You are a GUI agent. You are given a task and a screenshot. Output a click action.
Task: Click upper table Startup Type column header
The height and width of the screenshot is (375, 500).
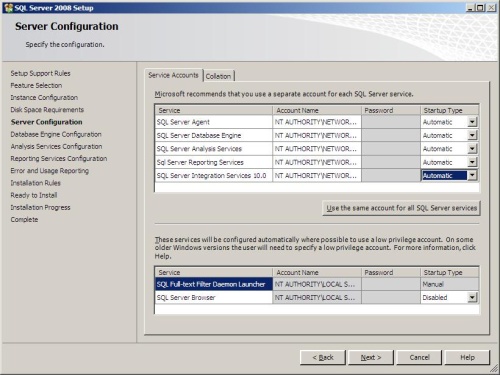point(450,110)
